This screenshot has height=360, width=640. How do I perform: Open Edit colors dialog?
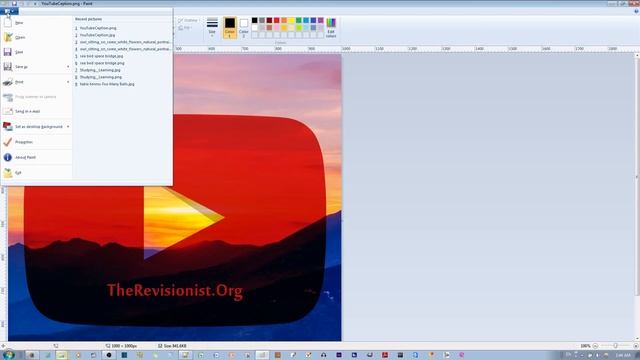tap(331, 28)
